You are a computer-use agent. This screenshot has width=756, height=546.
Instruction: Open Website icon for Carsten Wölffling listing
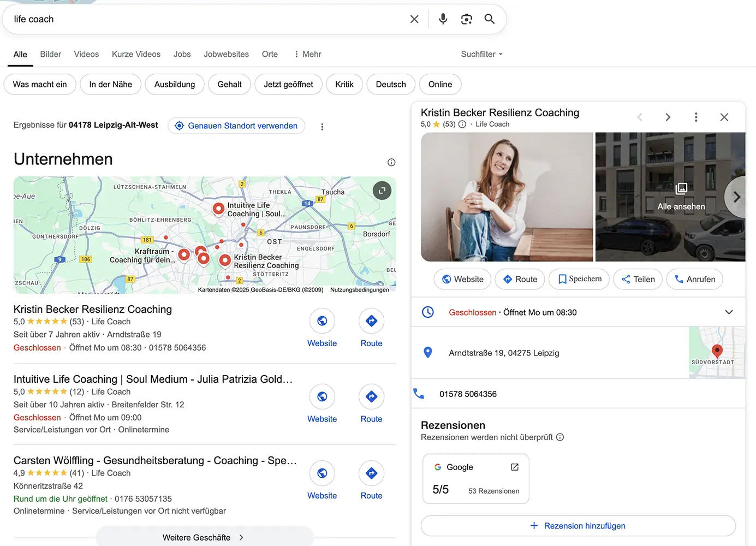[322, 473]
